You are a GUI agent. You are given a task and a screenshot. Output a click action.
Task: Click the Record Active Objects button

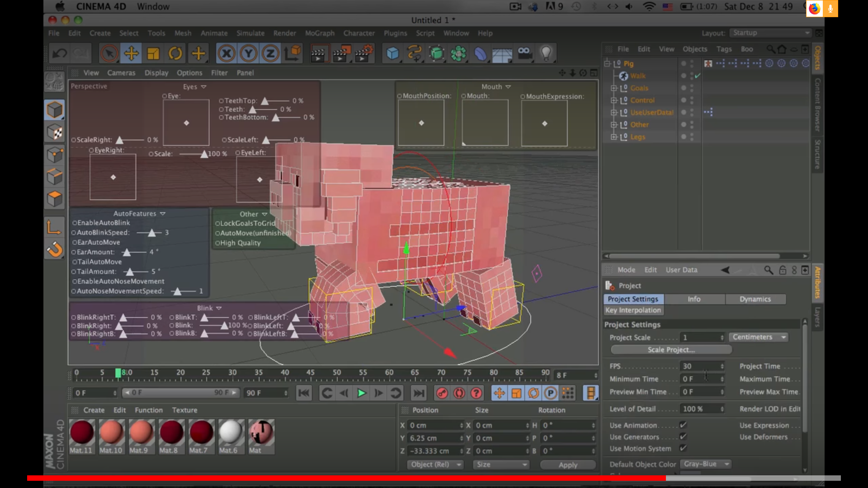pos(442,393)
